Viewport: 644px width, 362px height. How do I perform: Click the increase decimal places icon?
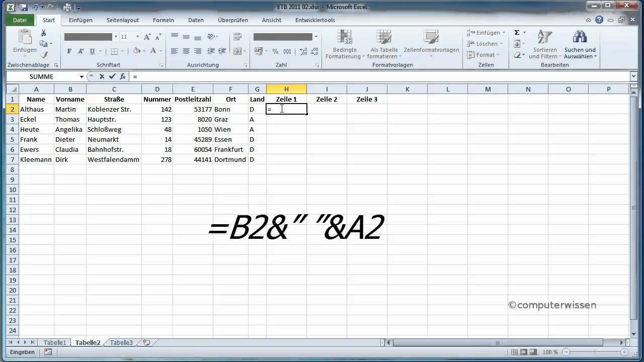(303, 51)
